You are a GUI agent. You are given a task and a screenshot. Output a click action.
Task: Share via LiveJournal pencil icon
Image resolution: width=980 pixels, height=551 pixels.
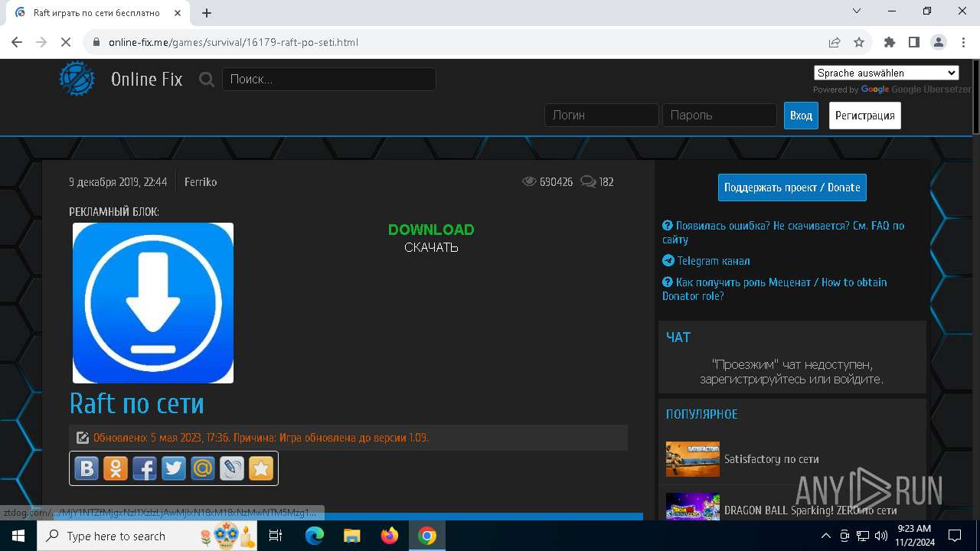point(232,468)
